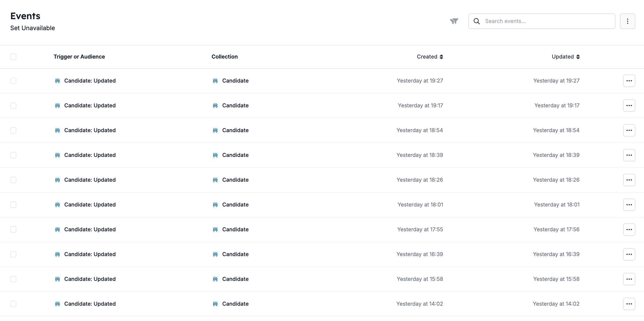Click Candidate collection icon in 16:39 row
Viewport: 644px width, 321px height.
coord(215,254)
